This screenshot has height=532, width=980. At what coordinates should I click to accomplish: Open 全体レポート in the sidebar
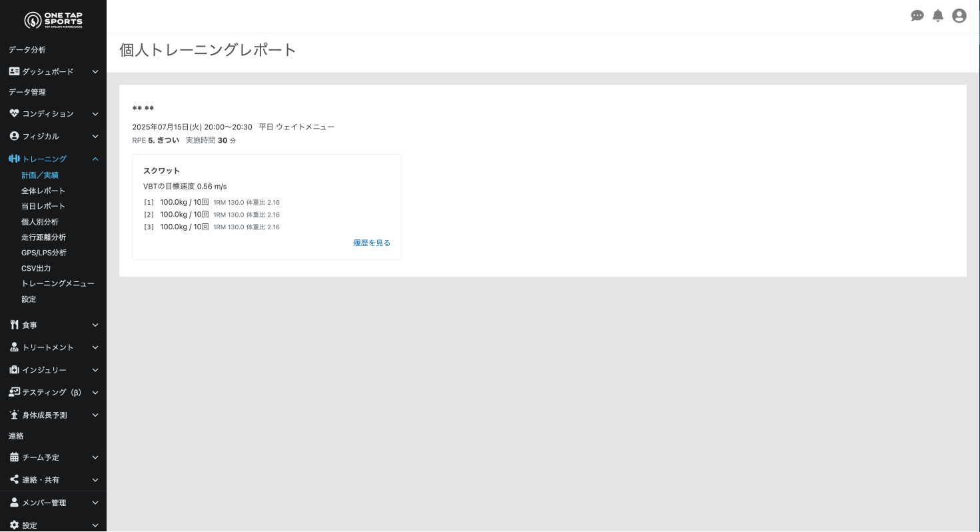[43, 191]
